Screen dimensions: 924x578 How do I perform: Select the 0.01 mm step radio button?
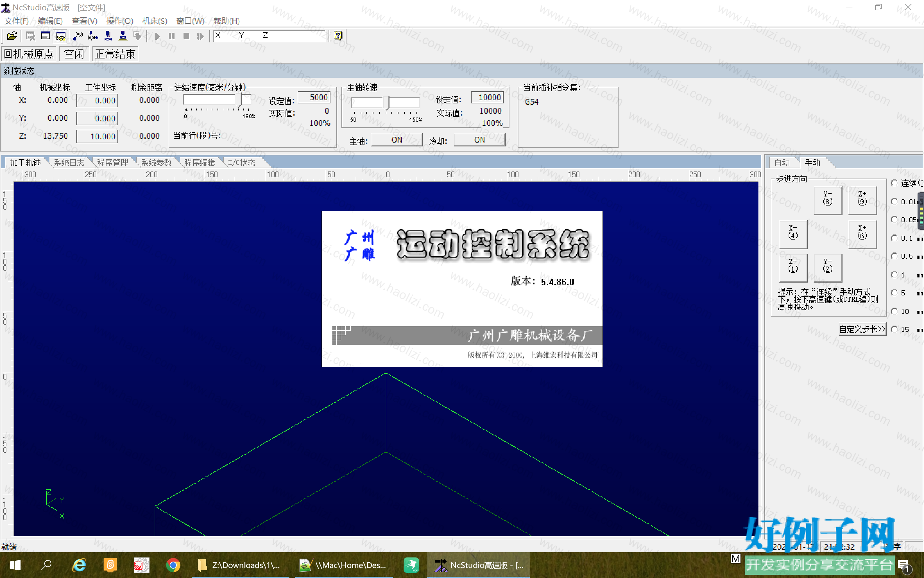click(x=894, y=201)
